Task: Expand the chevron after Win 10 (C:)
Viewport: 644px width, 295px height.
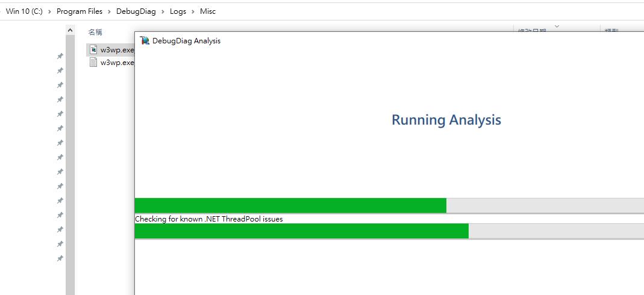Action: 49,11
